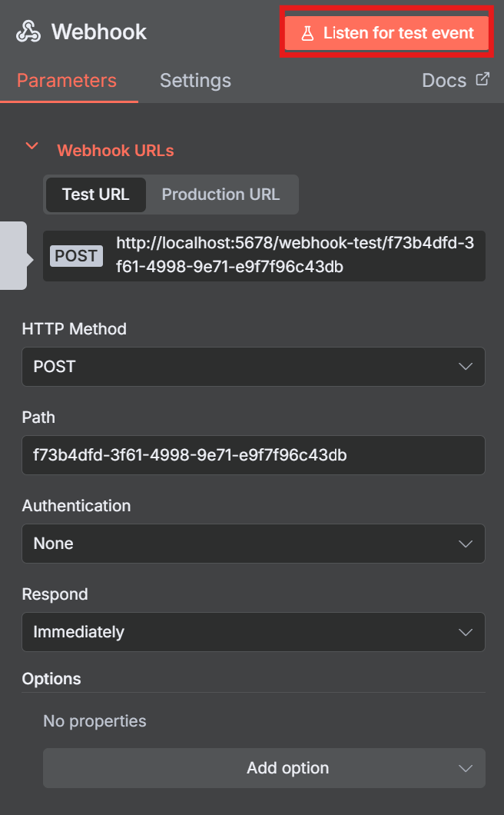Image resolution: width=504 pixels, height=815 pixels.
Task: Click the chevron arrow on Add option
Action: 465,768
